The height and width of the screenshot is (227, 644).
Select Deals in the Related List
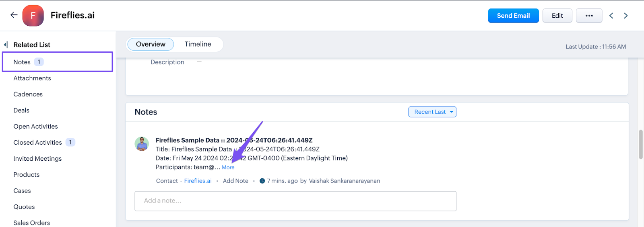(21, 110)
